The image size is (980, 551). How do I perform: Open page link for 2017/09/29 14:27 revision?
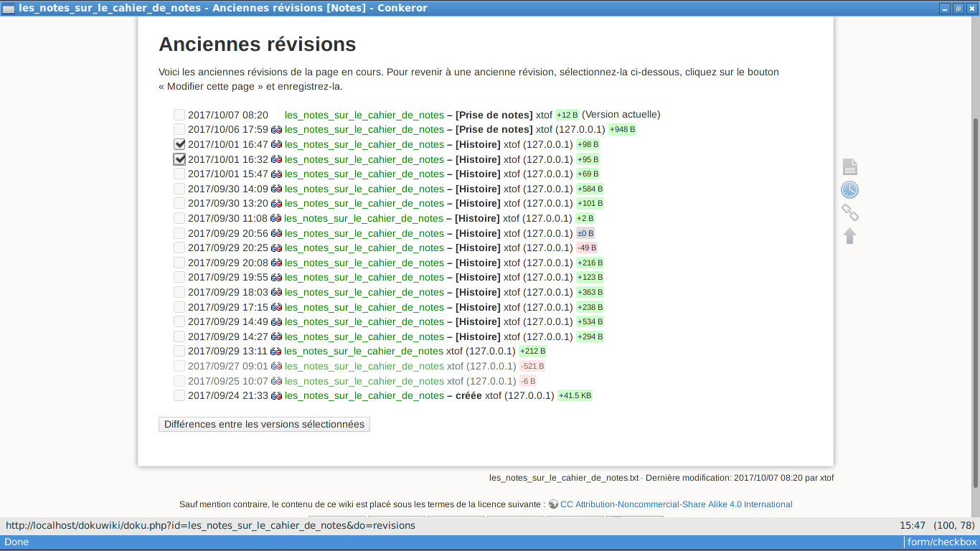click(x=364, y=336)
